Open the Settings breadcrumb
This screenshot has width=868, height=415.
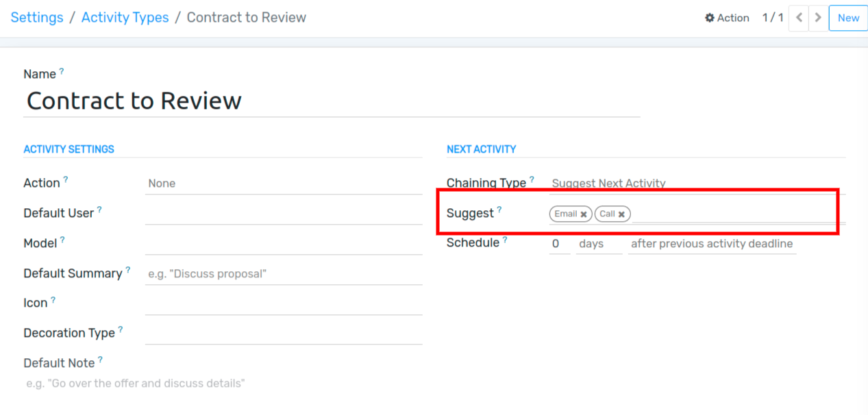click(x=37, y=18)
